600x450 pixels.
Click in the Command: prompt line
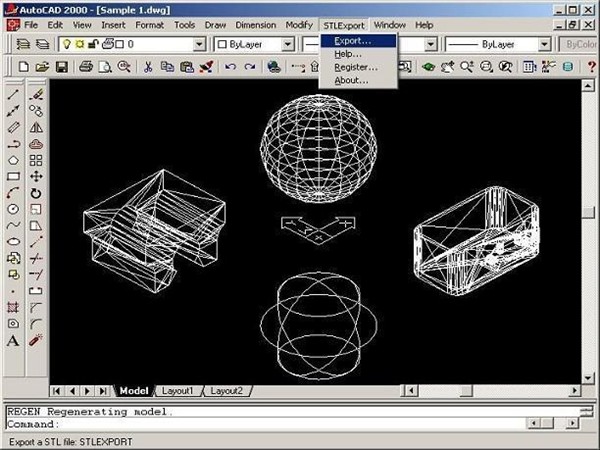tap(266, 424)
